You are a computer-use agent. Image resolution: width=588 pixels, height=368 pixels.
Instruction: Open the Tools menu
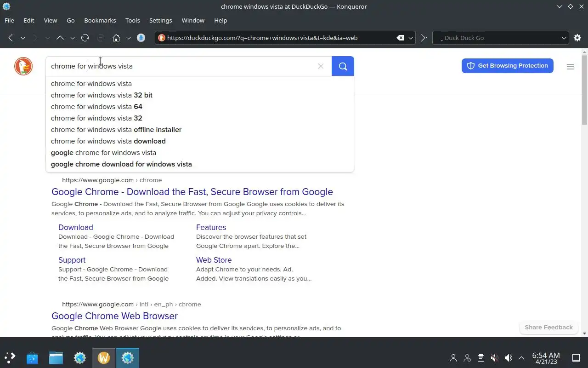click(x=133, y=20)
